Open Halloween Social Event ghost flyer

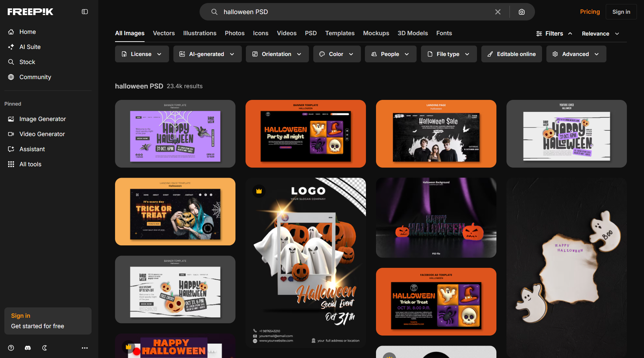click(x=306, y=262)
